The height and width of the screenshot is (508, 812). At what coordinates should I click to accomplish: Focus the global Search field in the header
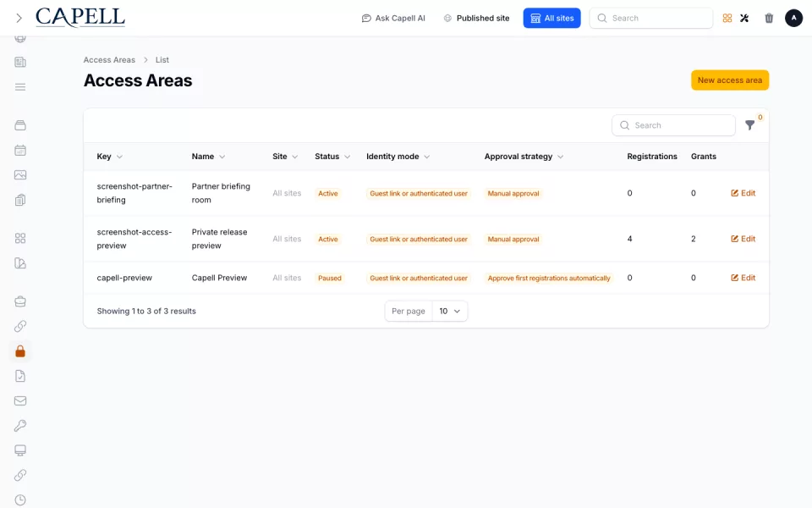651,18
